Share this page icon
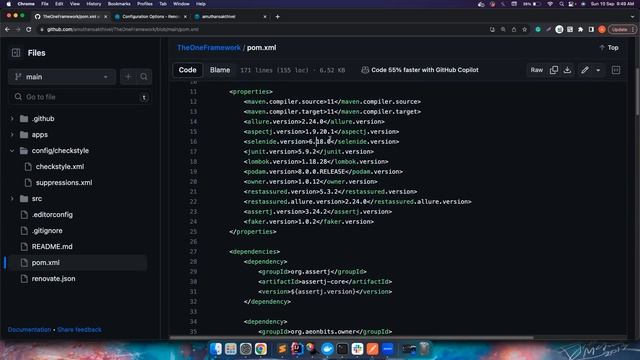 pyautogui.click(x=514, y=29)
